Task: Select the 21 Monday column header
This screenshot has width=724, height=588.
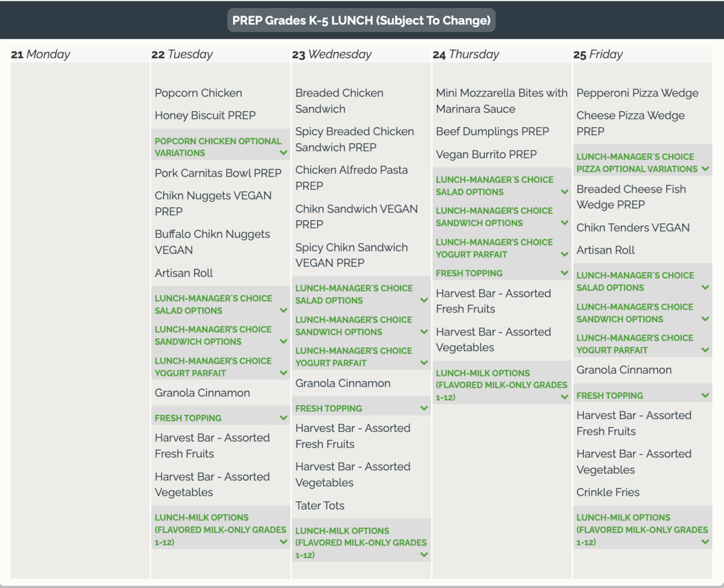Action: [41, 54]
